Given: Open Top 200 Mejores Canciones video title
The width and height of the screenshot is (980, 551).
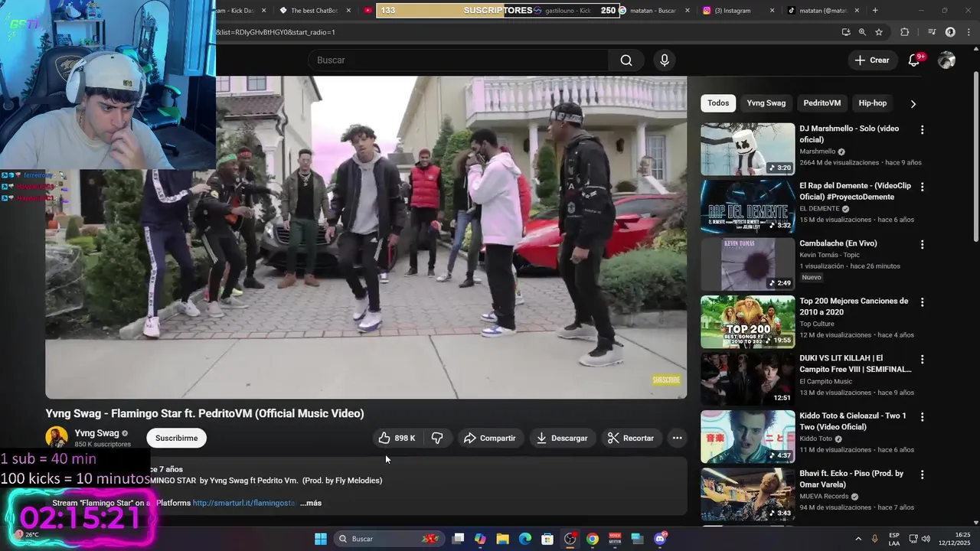Looking at the screenshot, I should point(854,306).
